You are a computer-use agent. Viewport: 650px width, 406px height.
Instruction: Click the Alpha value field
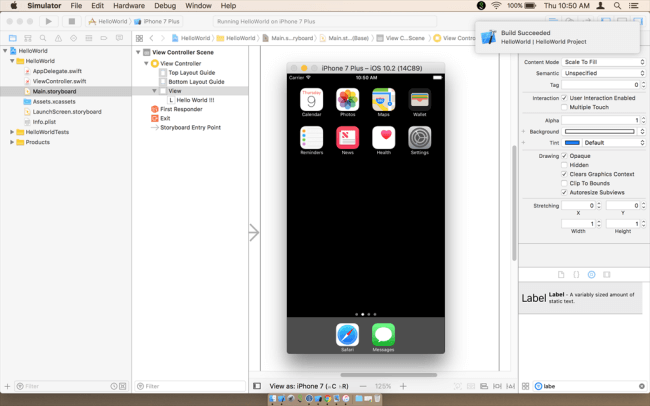coord(601,120)
